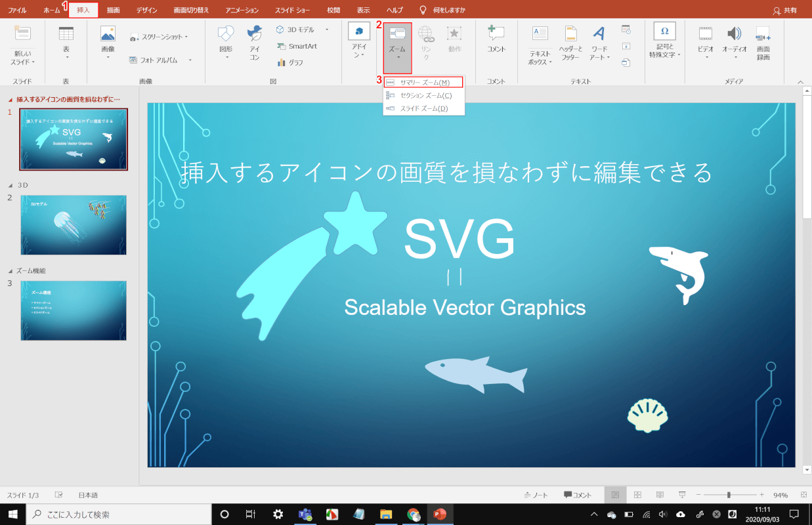Switch to the スライド ショー tab
Screen dimensions: 812x525
[x=293, y=10]
